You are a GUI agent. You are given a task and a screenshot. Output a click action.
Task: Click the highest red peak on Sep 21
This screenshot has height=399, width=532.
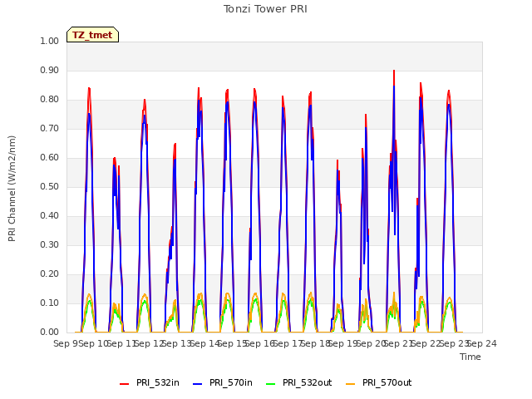tap(394, 71)
